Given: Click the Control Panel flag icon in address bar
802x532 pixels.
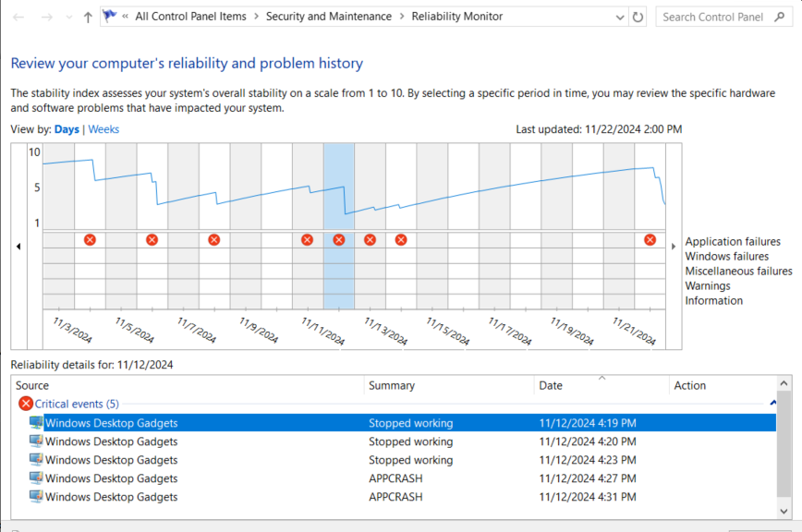Looking at the screenshot, I should click(x=109, y=17).
